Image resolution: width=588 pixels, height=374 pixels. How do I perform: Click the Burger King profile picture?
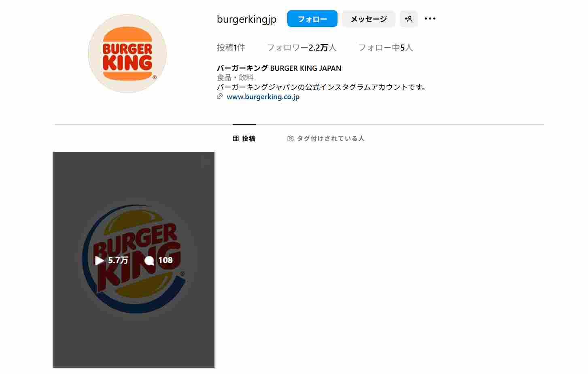point(127,53)
